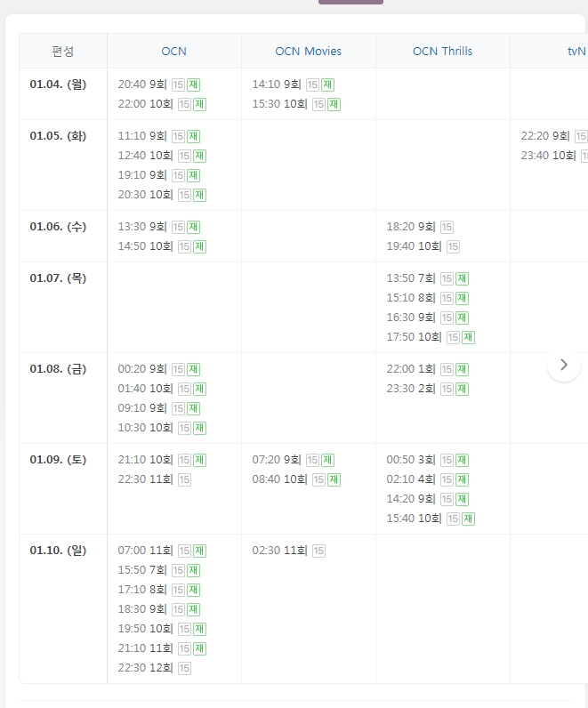
Task: Click the 재 badge beside 19:10 9회
Action: [193, 175]
